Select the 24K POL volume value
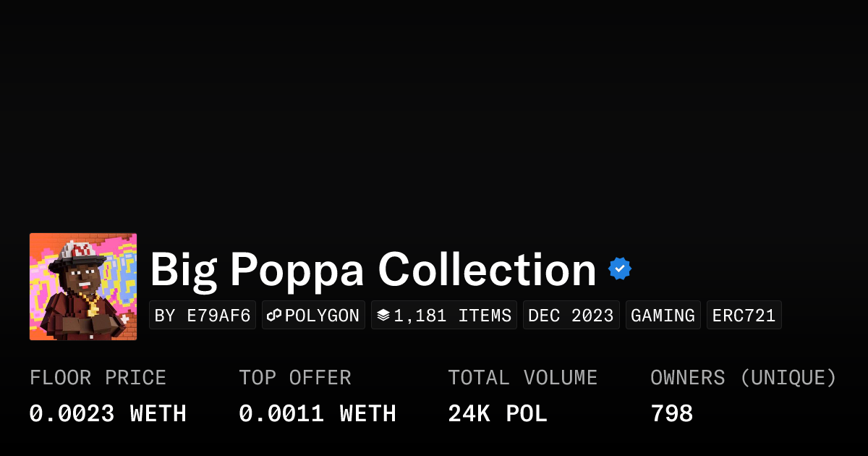Screen dimensions: 868x456 click(498, 414)
